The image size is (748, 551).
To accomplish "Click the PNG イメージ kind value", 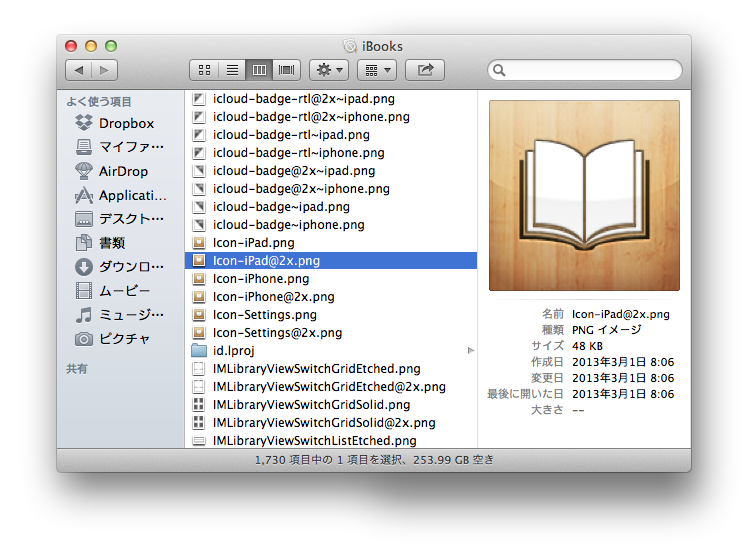I will (x=606, y=330).
